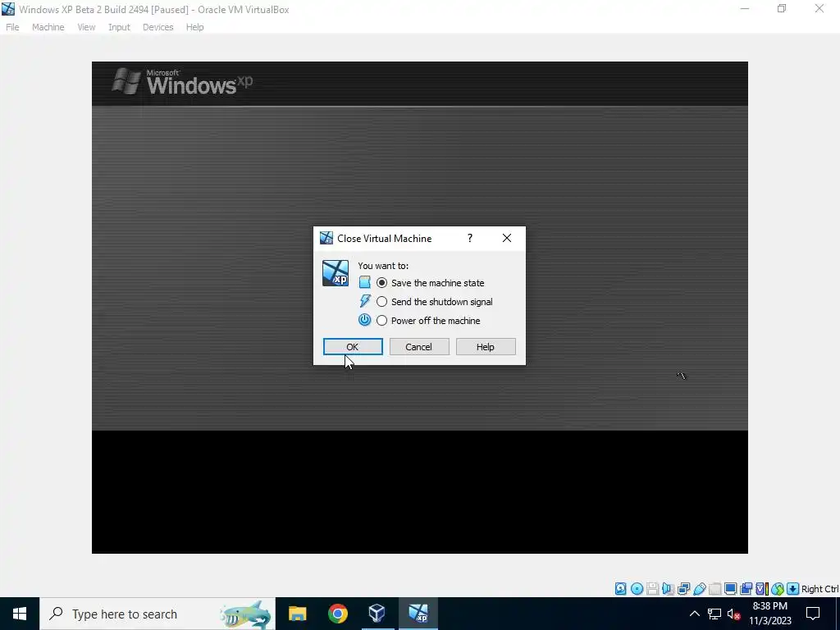
Task: Open the Windows Start menu
Action: pyautogui.click(x=20, y=614)
